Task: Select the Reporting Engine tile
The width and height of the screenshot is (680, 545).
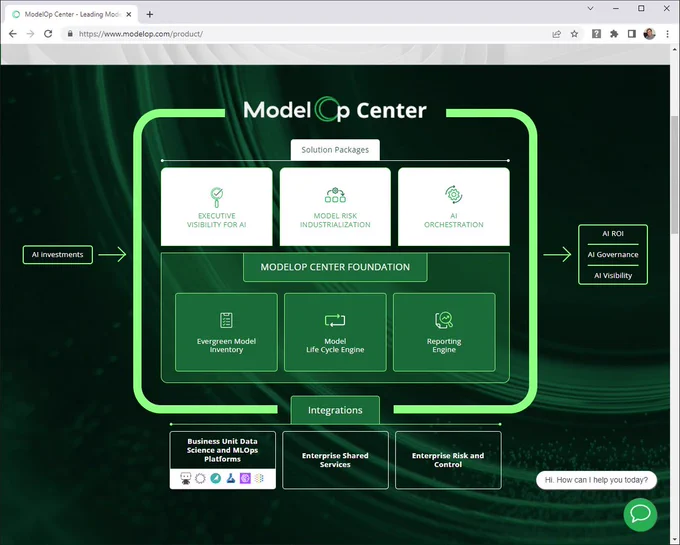Action: pos(444,332)
